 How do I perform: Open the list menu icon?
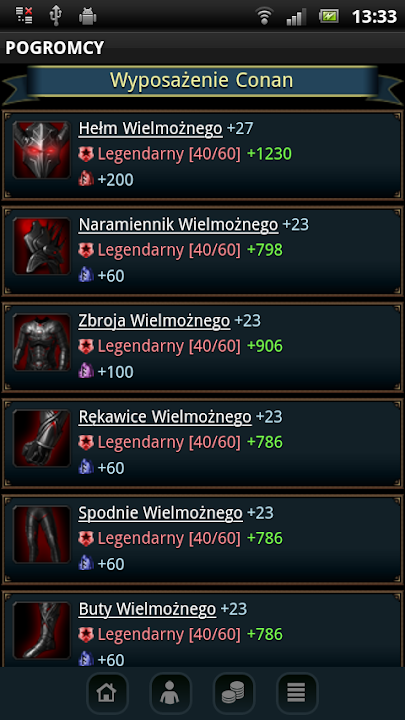point(297,693)
